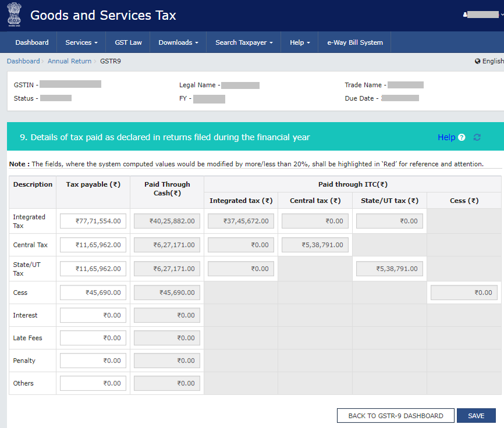
Task: Click the national emblem logo icon
Action: coord(13,15)
